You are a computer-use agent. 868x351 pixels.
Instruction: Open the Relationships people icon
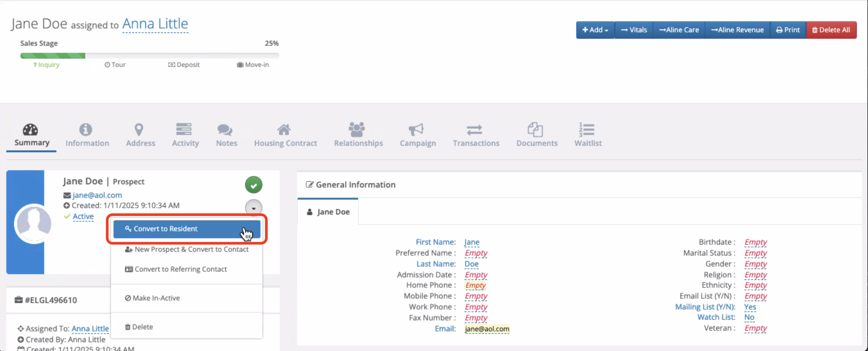click(x=356, y=129)
